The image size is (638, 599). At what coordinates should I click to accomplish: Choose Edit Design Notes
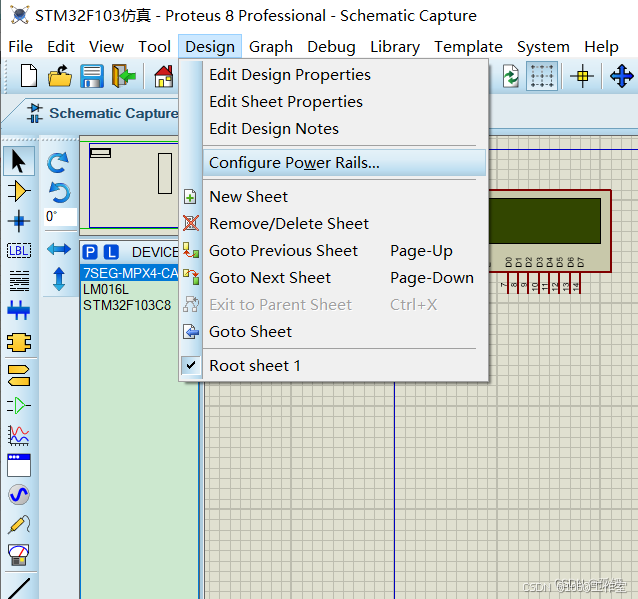pyautogui.click(x=344, y=129)
